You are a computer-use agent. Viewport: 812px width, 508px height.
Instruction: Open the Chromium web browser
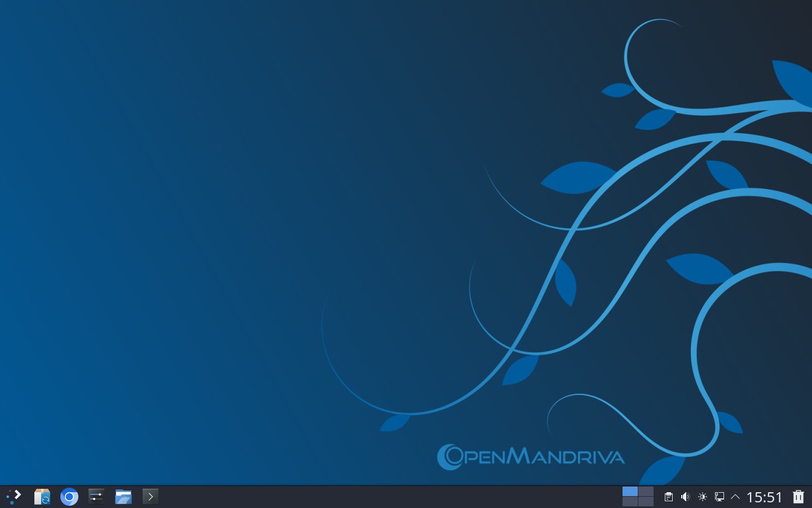coord(69,497)
